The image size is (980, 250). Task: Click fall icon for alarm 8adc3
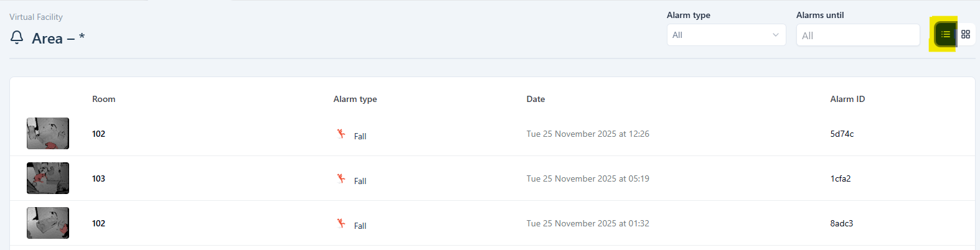(x=341, y=223)
